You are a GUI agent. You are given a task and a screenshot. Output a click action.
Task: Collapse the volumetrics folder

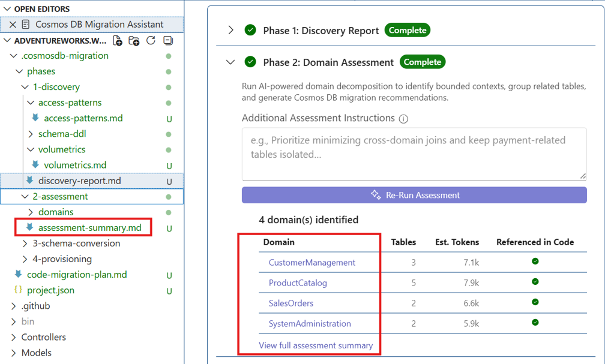31,149
